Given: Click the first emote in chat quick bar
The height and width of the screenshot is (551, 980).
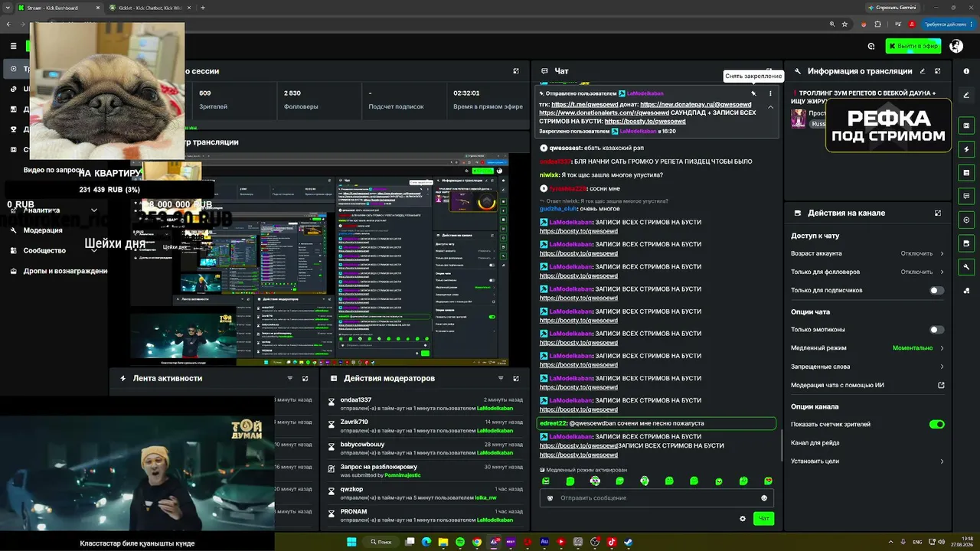Looking at the screenshot, I should tap(546, 481).
